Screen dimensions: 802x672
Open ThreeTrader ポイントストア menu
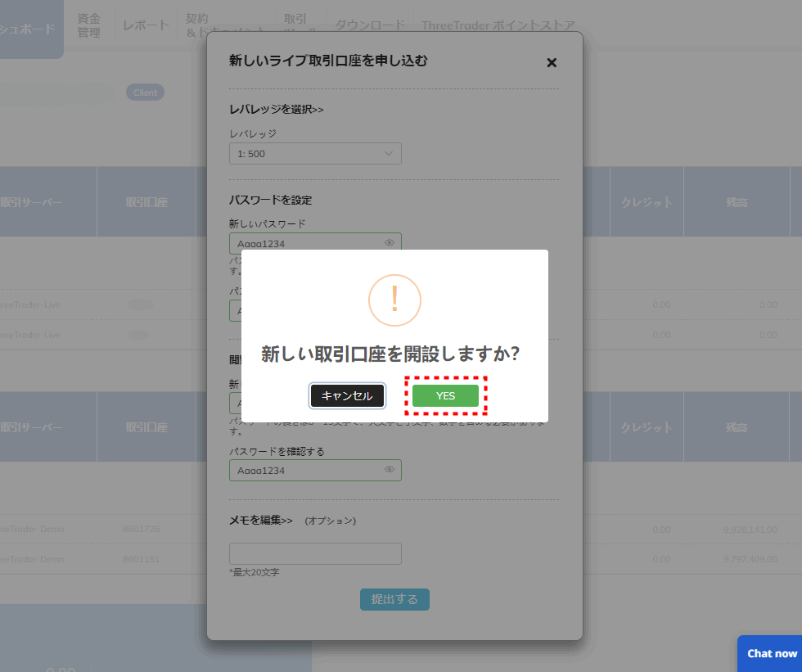(x=498, y=25)
